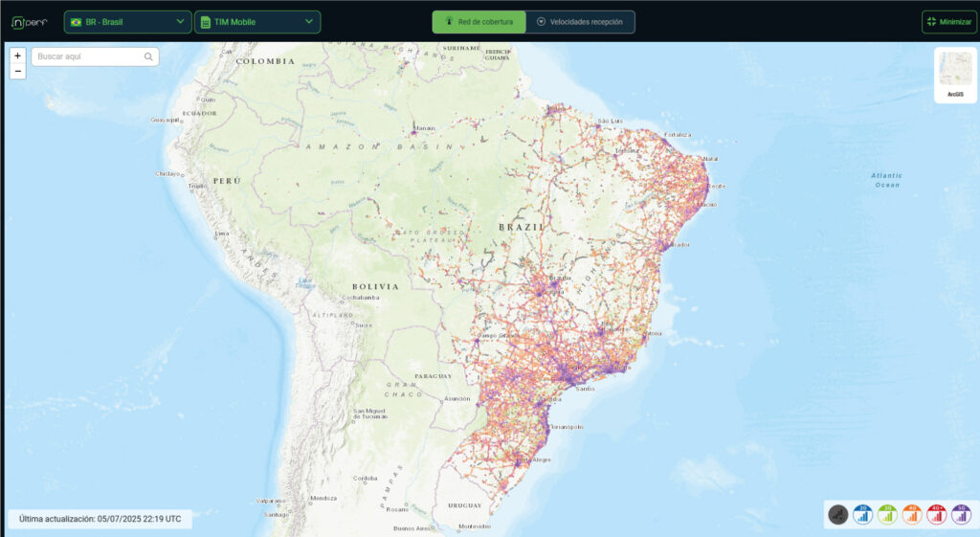Viewport: 980px width, 537px height.
Task: Click the Florianópolis city label
Action: click(567, 427)
